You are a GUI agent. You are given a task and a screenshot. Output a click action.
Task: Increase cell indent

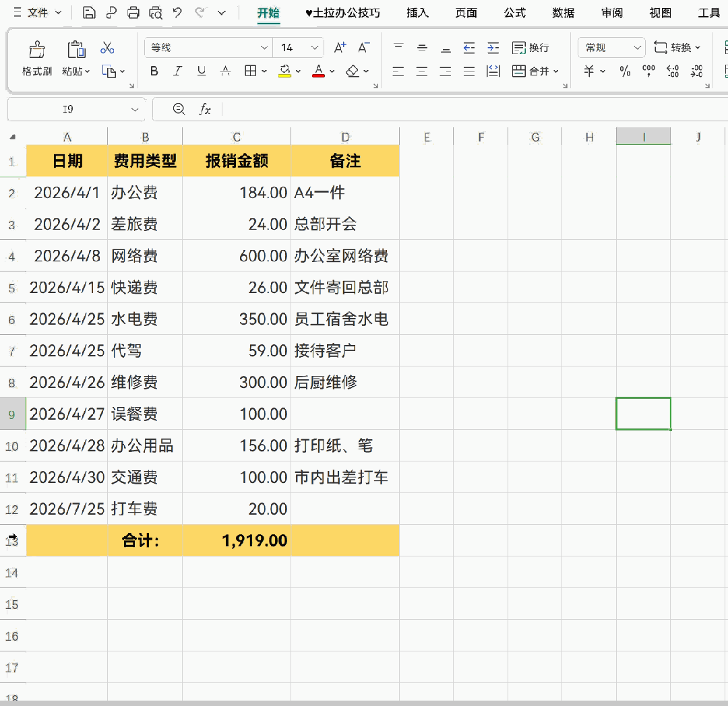tap(493, 47)
